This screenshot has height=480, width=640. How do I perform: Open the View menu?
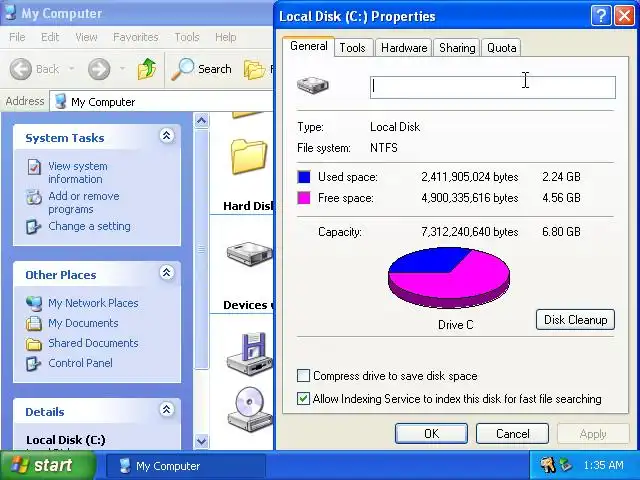[86, 37]
